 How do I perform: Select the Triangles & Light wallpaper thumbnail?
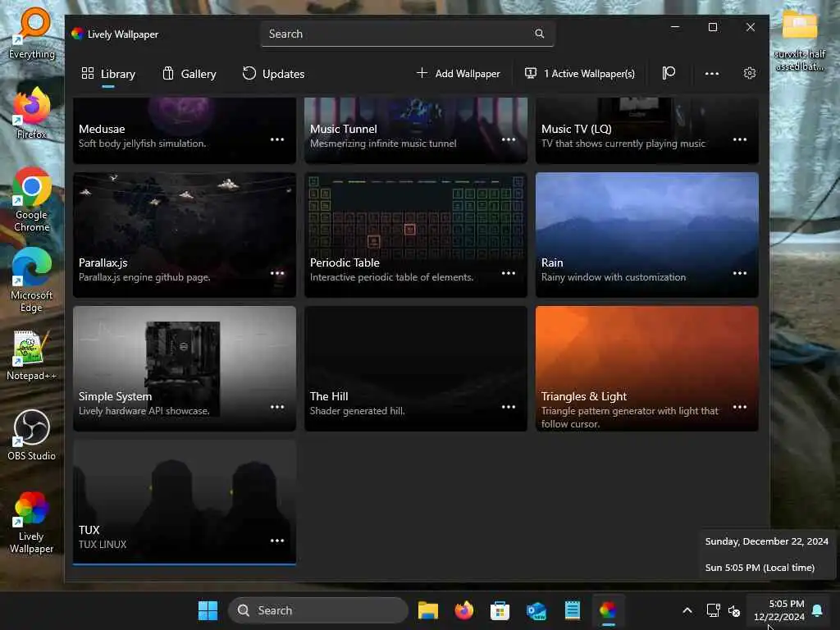[647, 368]
